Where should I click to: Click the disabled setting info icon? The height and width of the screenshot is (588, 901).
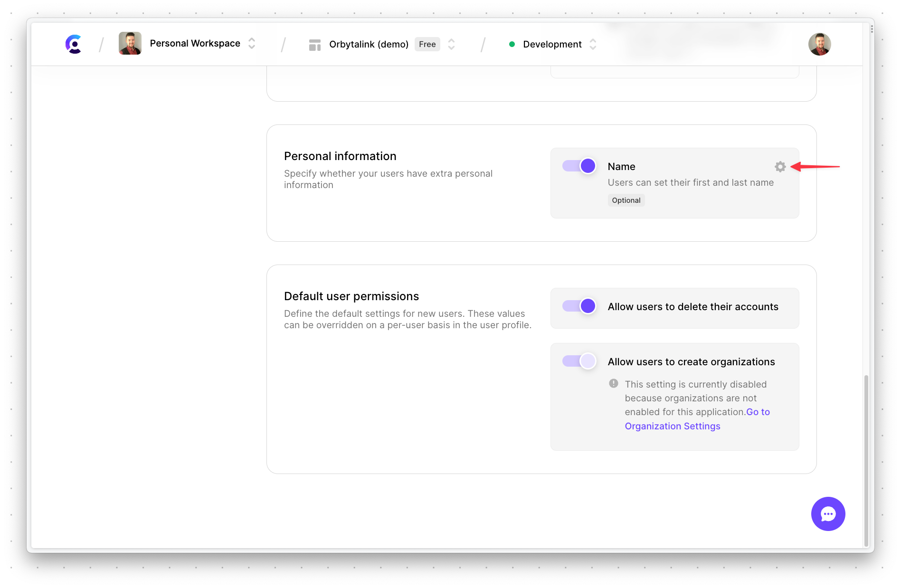(x=614, y=384)
